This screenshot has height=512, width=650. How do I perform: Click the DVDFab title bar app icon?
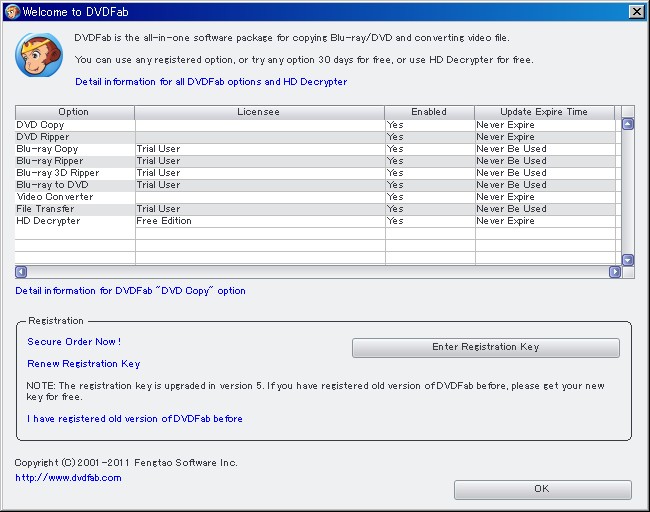(x=10, y=11)
